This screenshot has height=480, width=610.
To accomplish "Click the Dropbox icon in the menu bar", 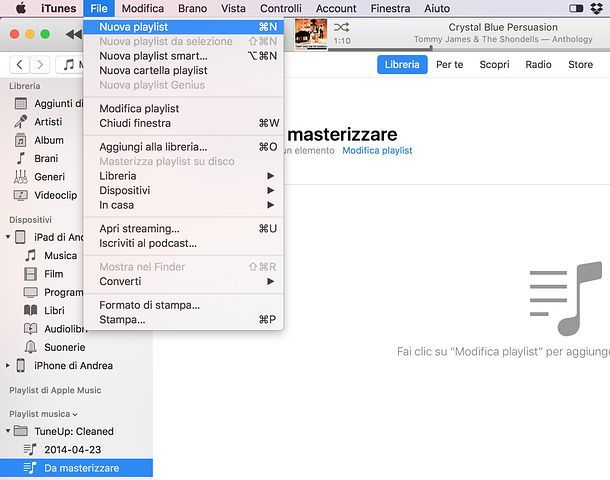I will tap(598, 8).
